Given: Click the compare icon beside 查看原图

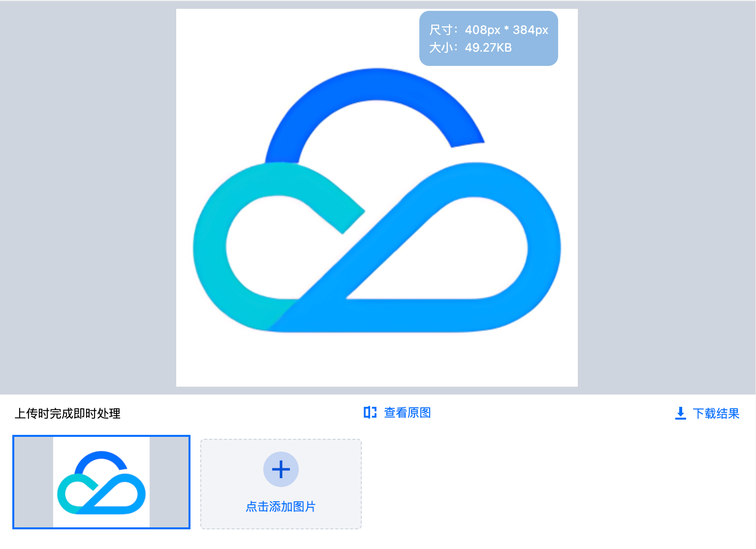Looking at the screenshot, I should (370, 412).
